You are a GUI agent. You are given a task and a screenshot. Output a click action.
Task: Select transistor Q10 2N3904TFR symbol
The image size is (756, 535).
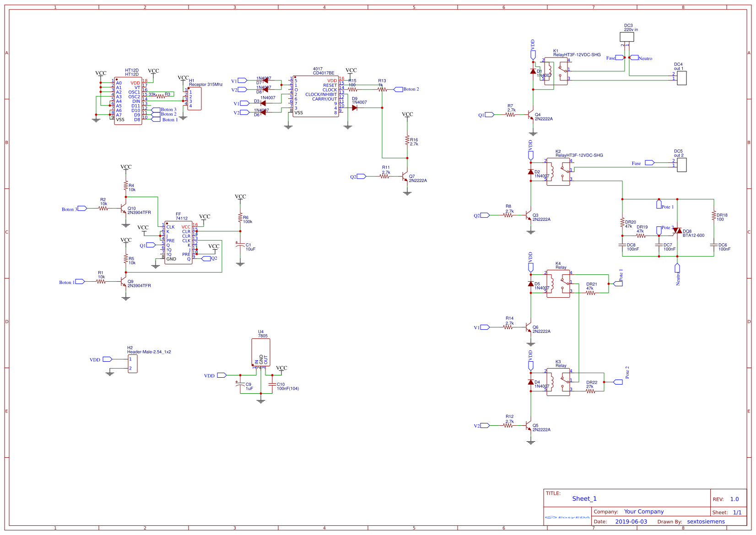tap(123, 209)
